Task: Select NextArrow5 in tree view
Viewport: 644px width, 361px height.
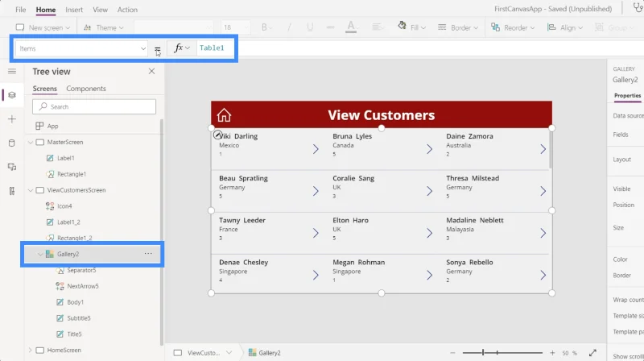Action: coord(83,286)
